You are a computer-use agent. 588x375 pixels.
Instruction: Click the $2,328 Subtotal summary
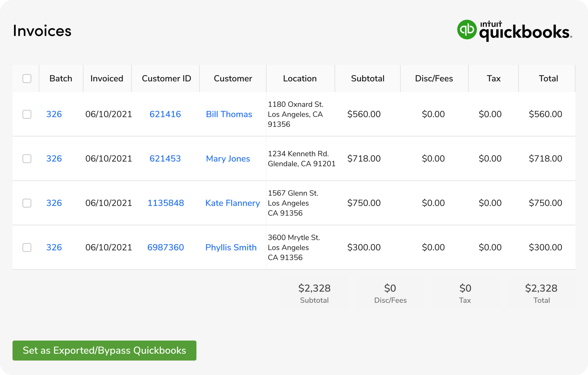[x=315, y=292]
